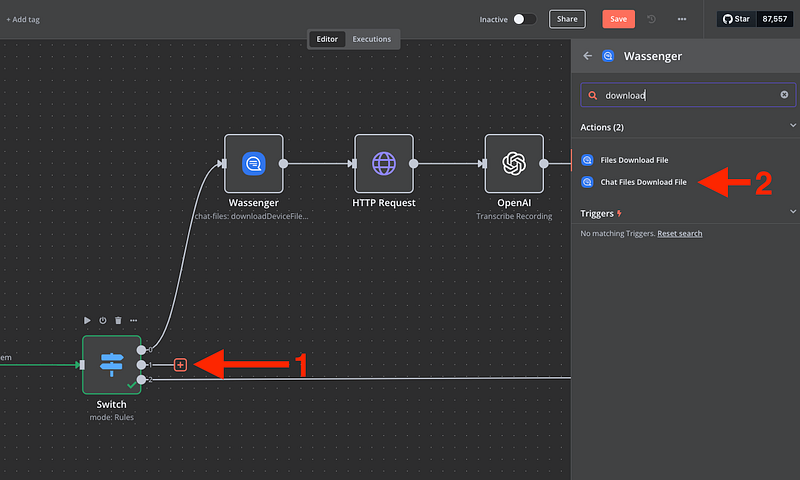This screenshot has width=800, height=480.
Task: Choose the Chat Files Download File action
Action: tap(643, 182)
